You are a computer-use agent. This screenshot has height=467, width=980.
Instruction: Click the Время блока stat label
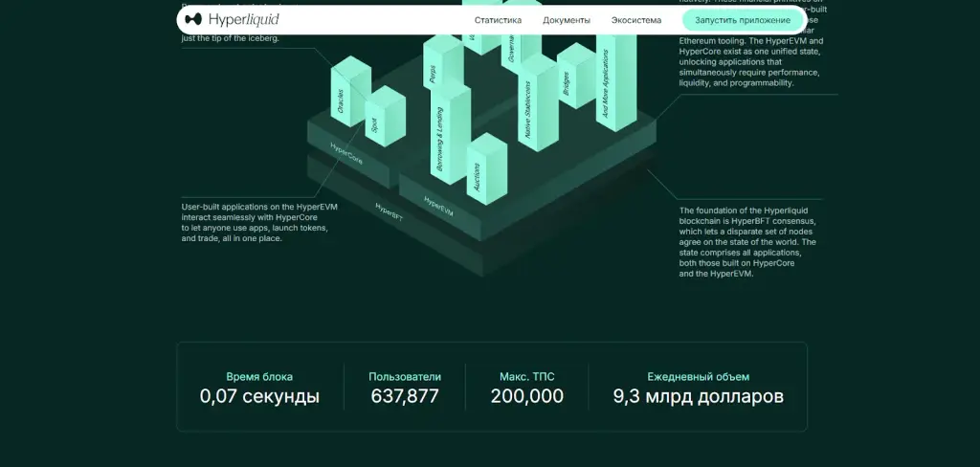[259, 377]
